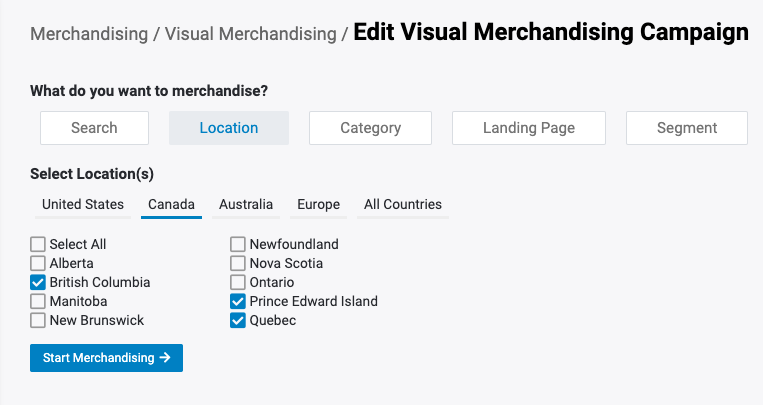763x405 pixels.
Task: Choose the Segment merchandise option
Action: pos(686,128)
